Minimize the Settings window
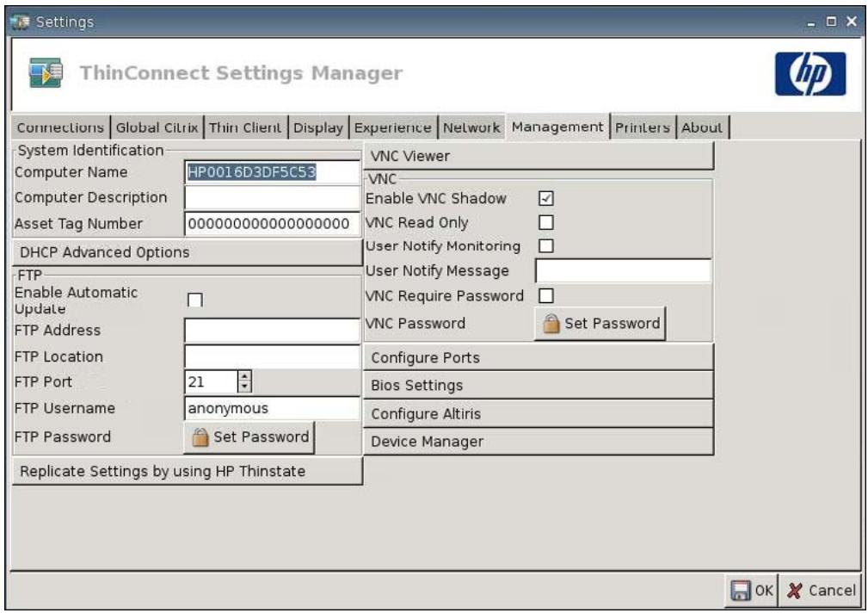The width and height of the screenshot is (868, 613). [x=811, y=22]
